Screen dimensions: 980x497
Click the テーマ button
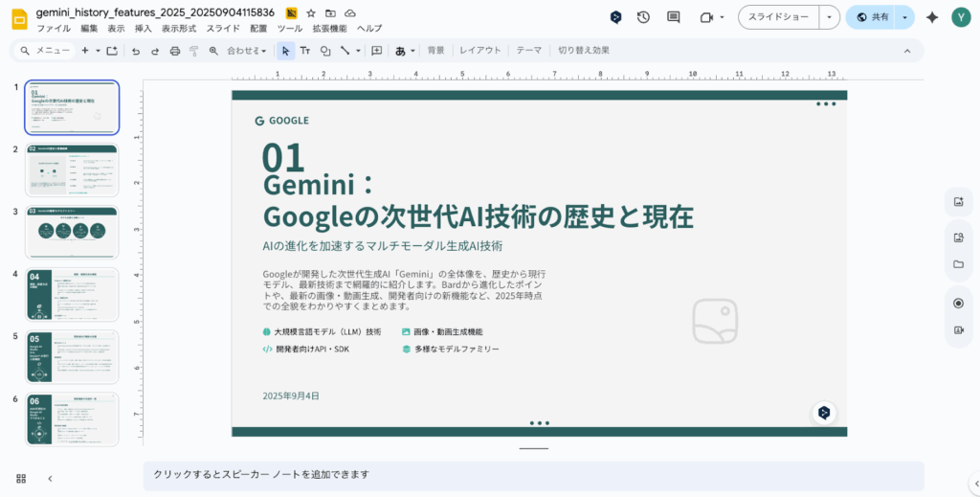(x=528, y=51)
